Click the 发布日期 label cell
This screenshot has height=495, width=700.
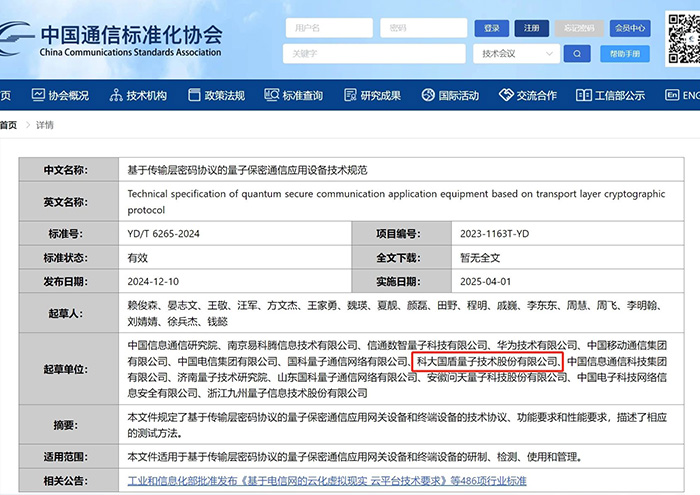pos(69,281)
